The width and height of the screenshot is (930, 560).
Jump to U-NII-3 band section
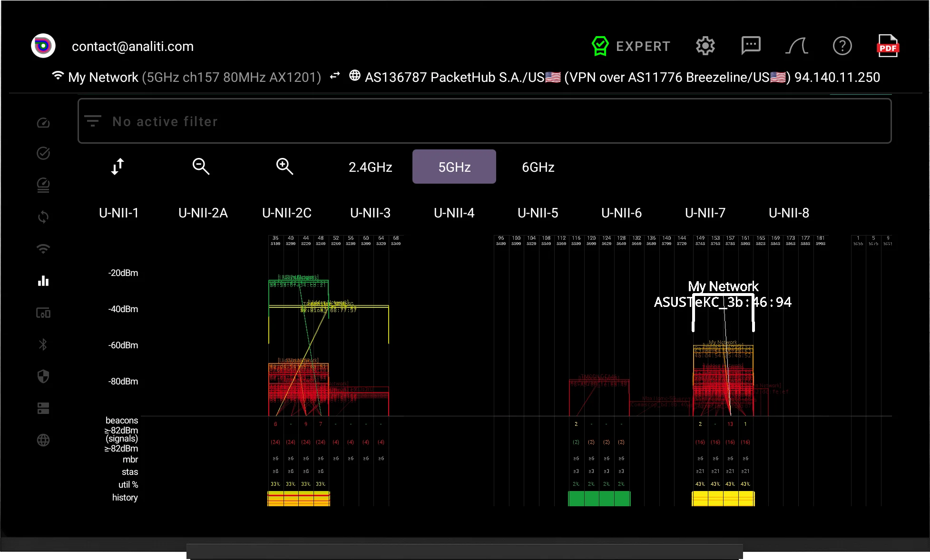point(370,213)
